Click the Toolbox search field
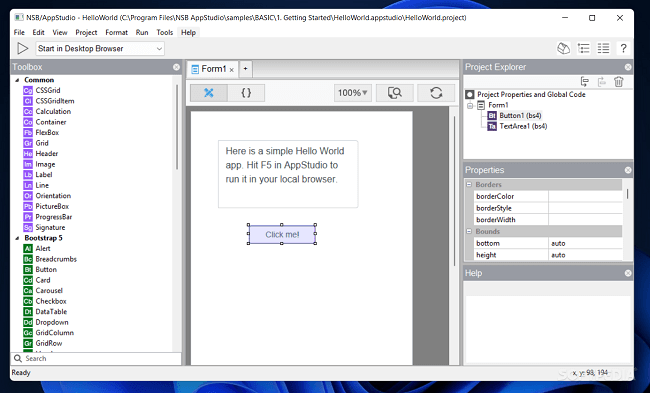The image size is (650, 393). (x=96, y=359)
